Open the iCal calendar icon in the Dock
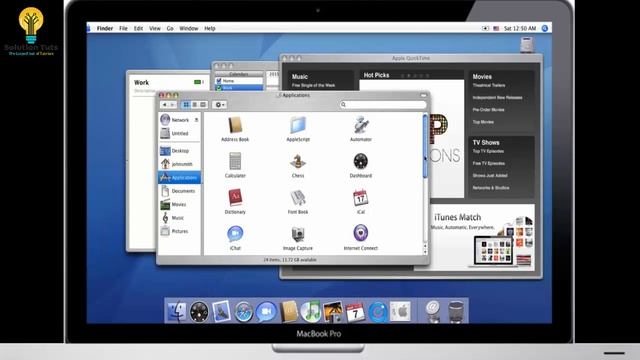 (355, 312)
